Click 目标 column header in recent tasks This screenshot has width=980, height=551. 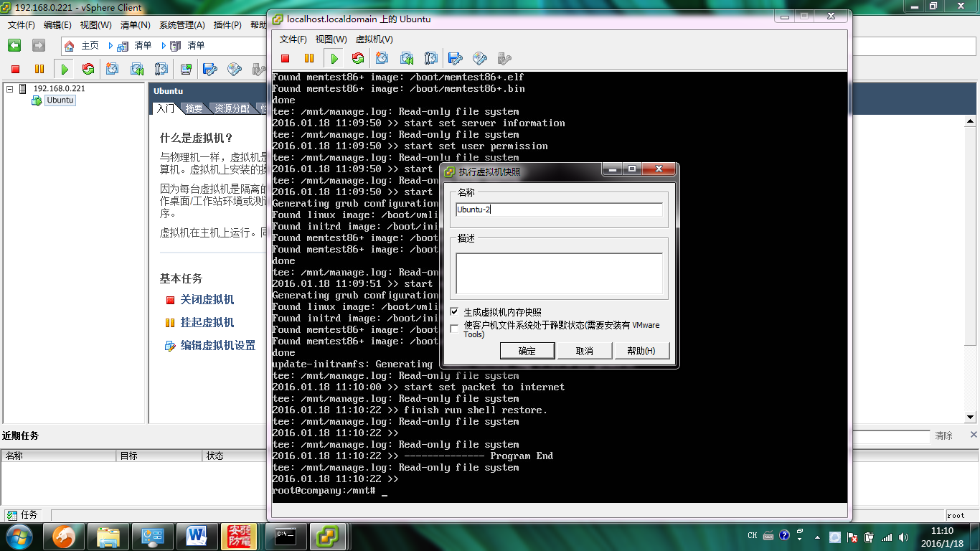click(x=159, y=456)
